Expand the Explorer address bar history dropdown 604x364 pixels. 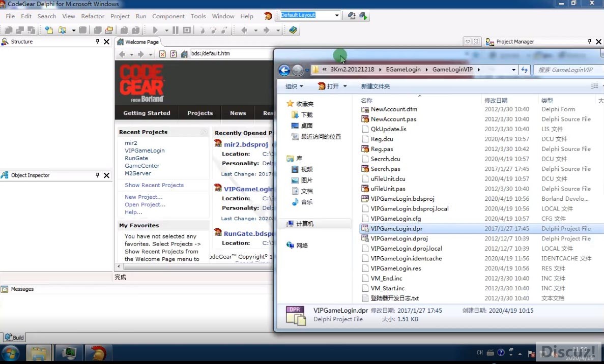pos(513,70)
